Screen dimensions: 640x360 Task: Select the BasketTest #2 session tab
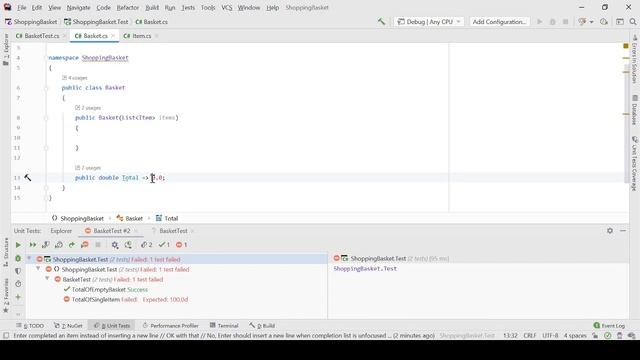pos(111,231)
